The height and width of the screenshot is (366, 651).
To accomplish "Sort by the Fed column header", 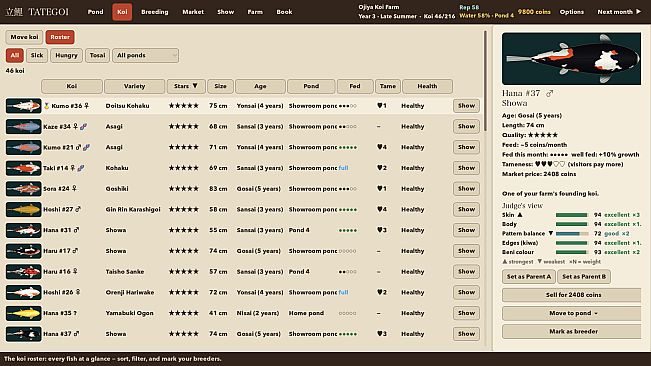I will point(355,86).
